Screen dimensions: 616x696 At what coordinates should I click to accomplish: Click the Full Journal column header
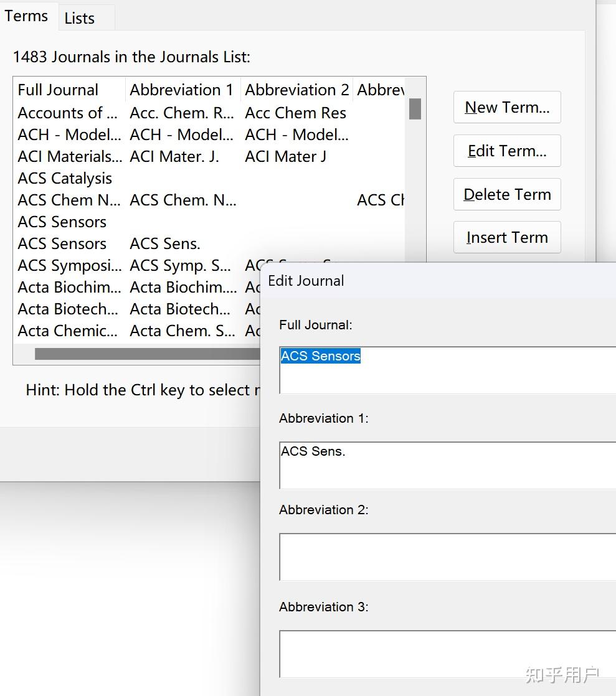click(x=59, y=90)
